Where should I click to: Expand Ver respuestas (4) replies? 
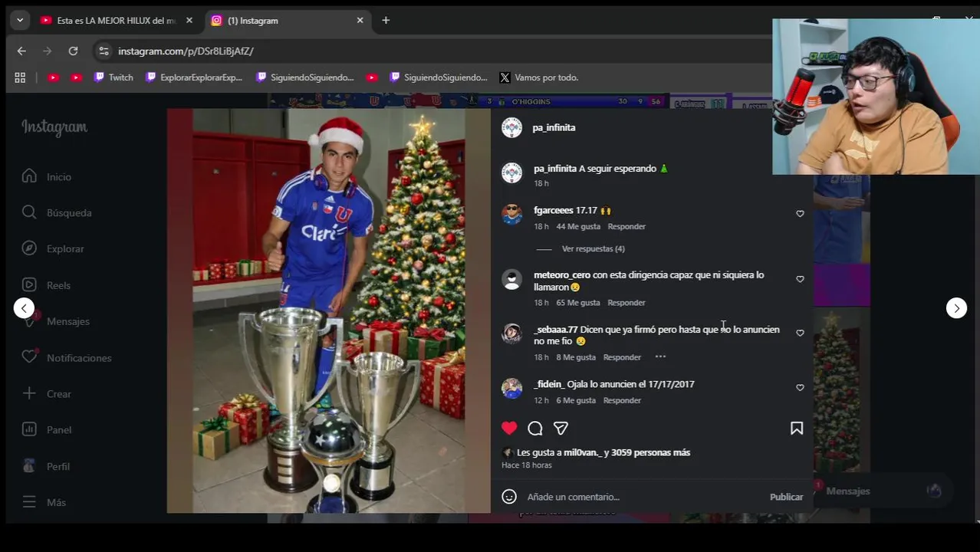(594, 249)
